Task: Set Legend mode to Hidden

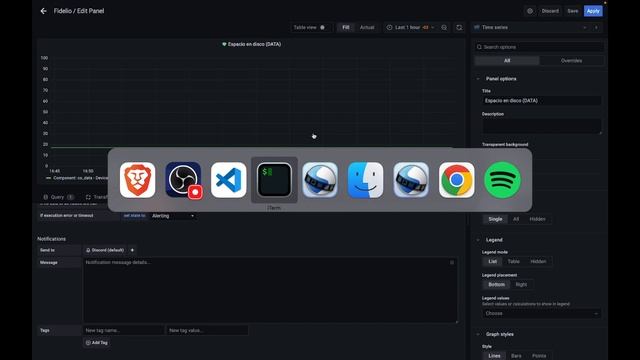Action: click(x=538, y=261)
